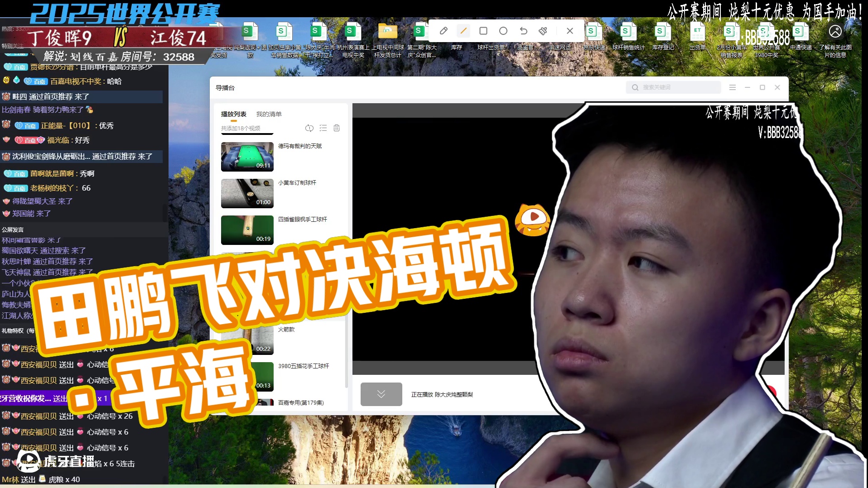Open the 杭州表演赛上电视中奖 spreadsheet

coord(353,40)
